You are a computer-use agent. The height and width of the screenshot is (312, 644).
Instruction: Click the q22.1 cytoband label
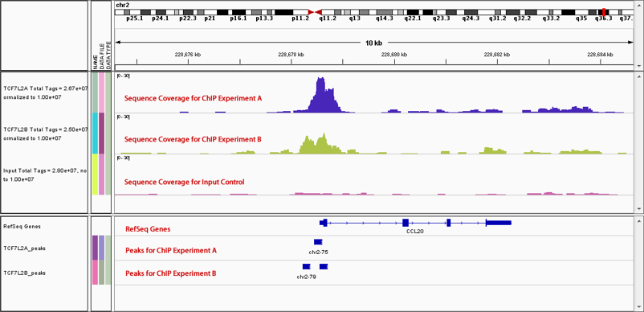click(413, 18)
